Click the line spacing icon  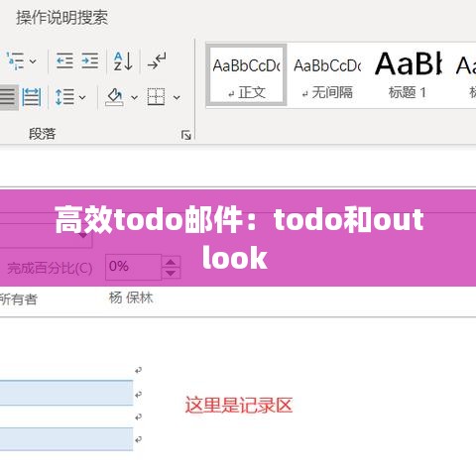click(x=64, y=97)
